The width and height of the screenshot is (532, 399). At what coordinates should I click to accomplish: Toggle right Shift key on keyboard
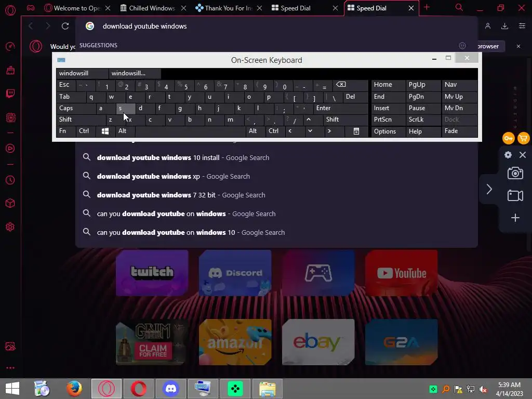(345, 119)
